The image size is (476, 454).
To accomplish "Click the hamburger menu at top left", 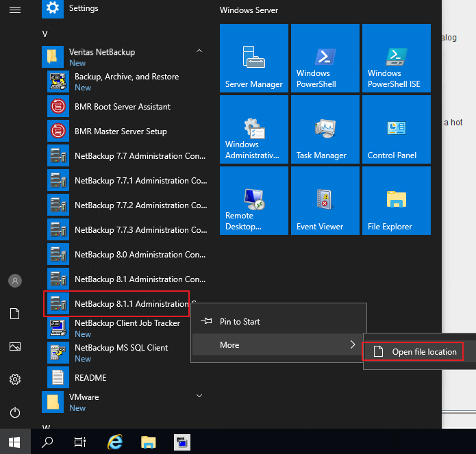I will 15,10.
